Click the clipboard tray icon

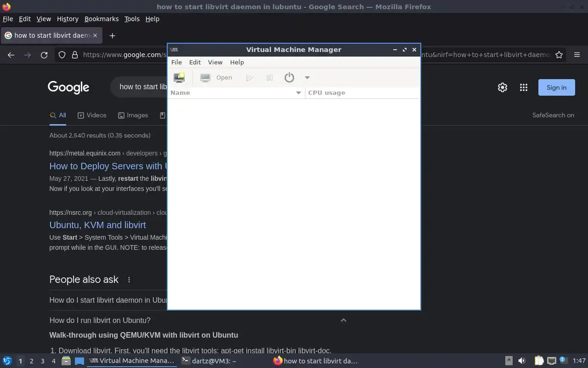539,361
